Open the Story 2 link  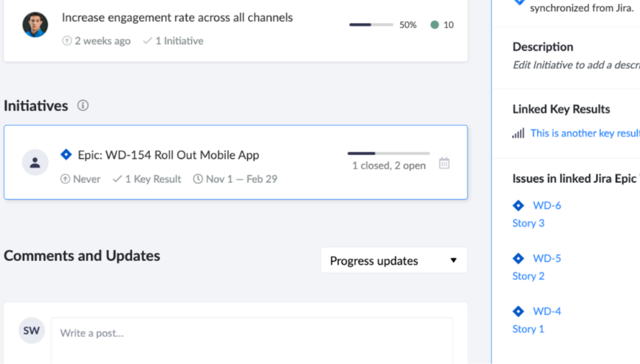point(528,276)
